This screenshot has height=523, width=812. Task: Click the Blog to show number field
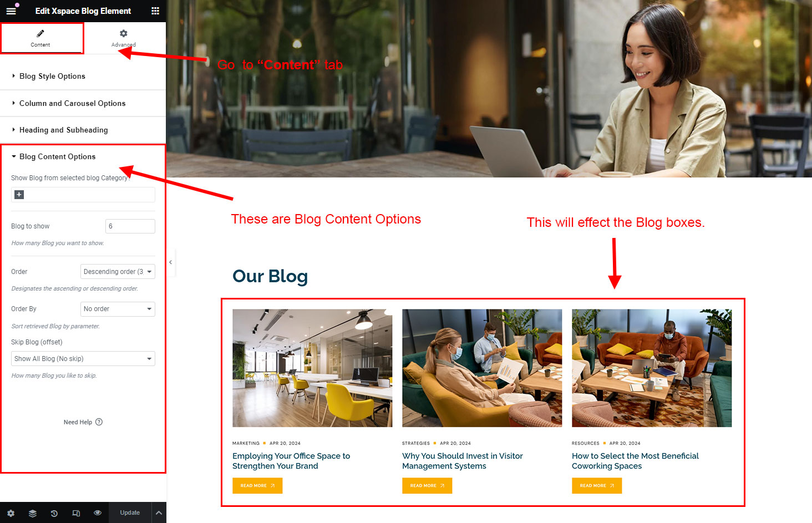point(130,226)
